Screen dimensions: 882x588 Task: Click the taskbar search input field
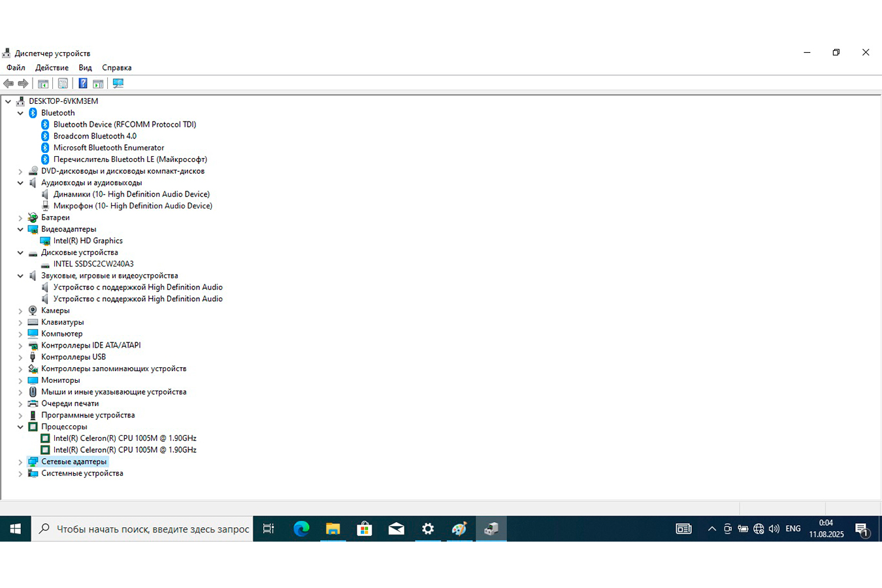point(142,529)
